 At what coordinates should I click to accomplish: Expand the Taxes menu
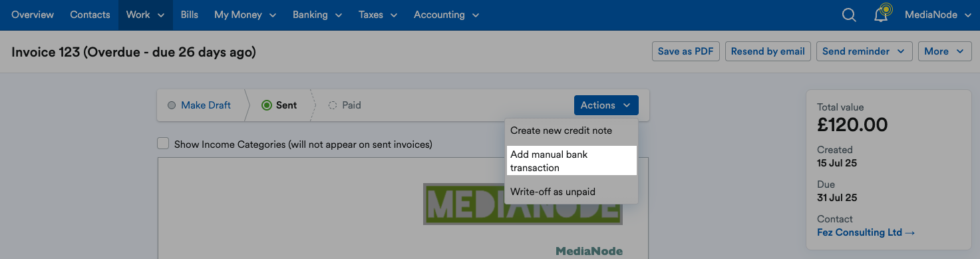(x=378, y=15)
